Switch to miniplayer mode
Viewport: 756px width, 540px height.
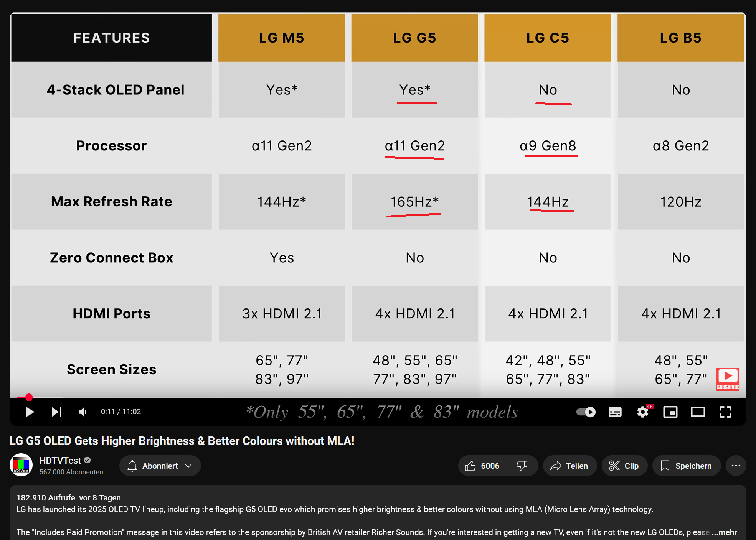[670, 412]
